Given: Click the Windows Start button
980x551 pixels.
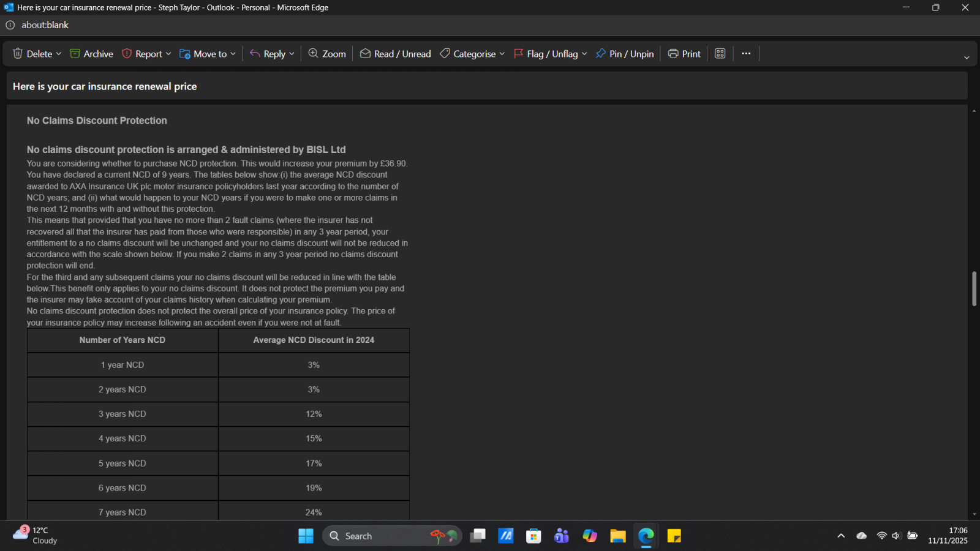Looking at the screenshot, I should click(x=306, y=536).
